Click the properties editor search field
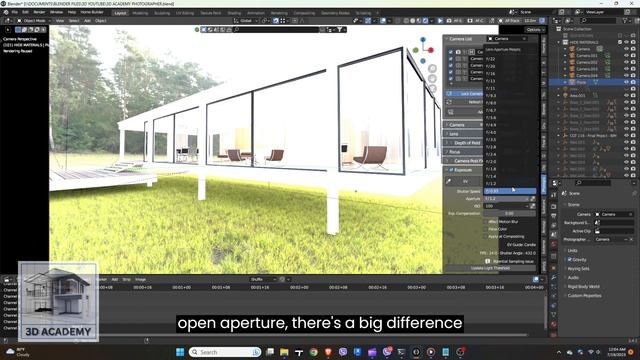640x360 pixels. click(592, 183)
